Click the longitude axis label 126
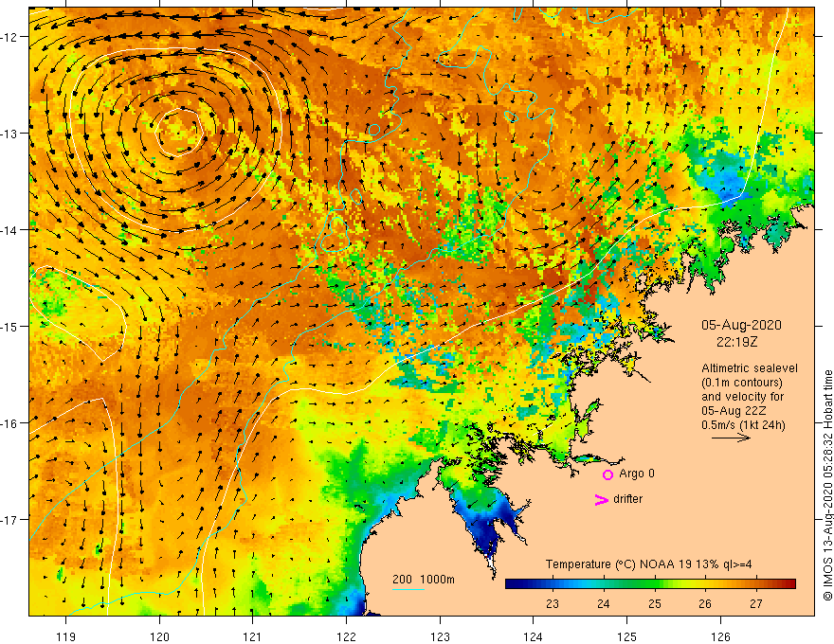 720,636
